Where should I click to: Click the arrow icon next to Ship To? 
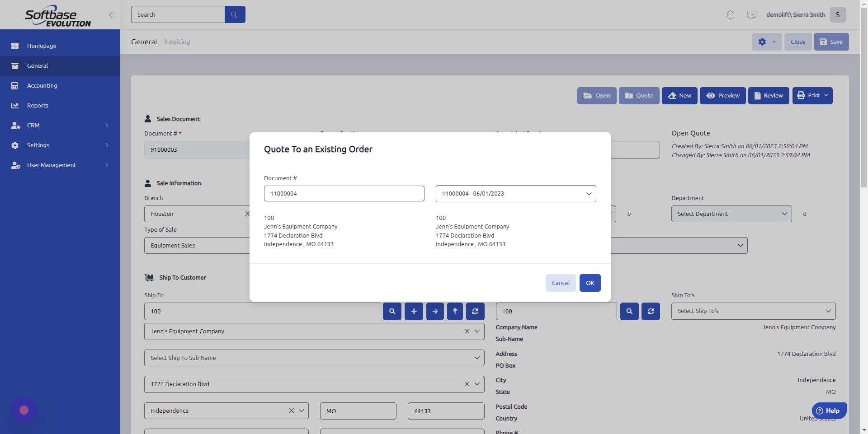click(435, 311)
